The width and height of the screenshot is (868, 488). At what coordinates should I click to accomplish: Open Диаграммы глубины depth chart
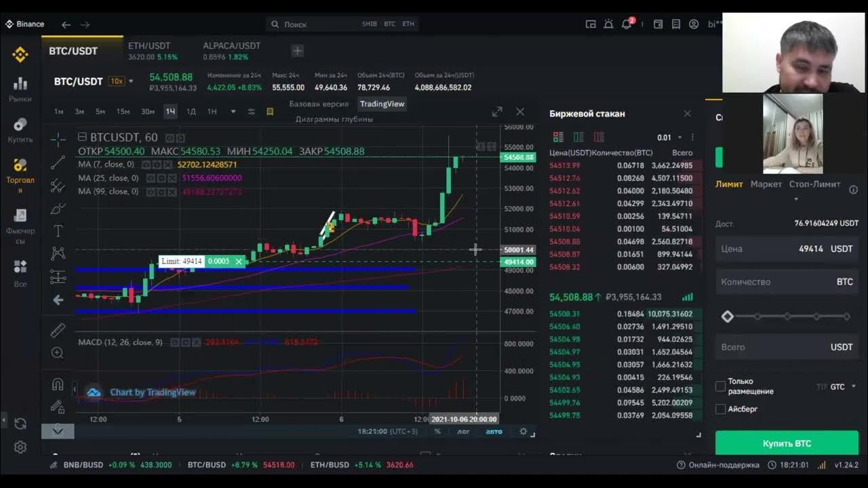pos(334,119)
